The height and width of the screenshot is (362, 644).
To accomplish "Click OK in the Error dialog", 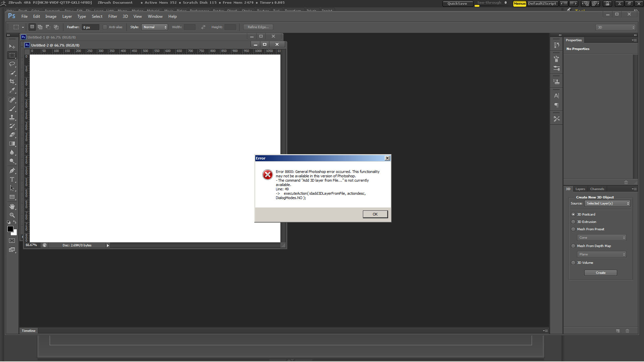I will pyautogui.click(x=375, y=214).
